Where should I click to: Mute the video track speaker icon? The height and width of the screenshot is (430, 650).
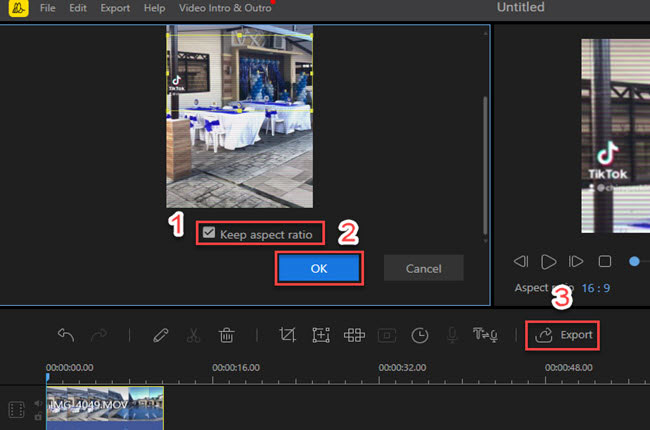(x=38, y=403)
